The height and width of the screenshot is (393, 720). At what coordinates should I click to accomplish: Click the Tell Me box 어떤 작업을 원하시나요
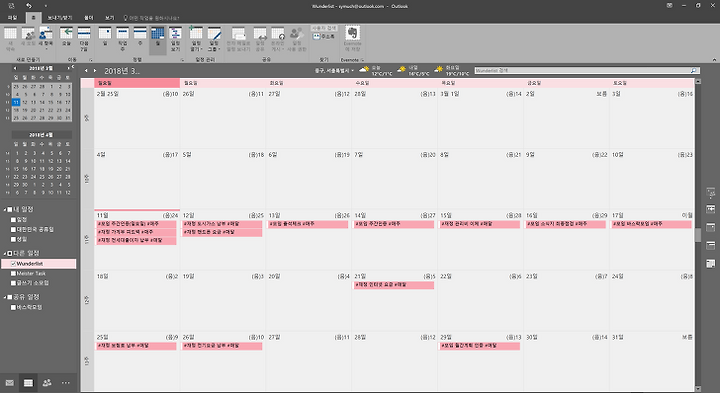[x=152, y=18]
